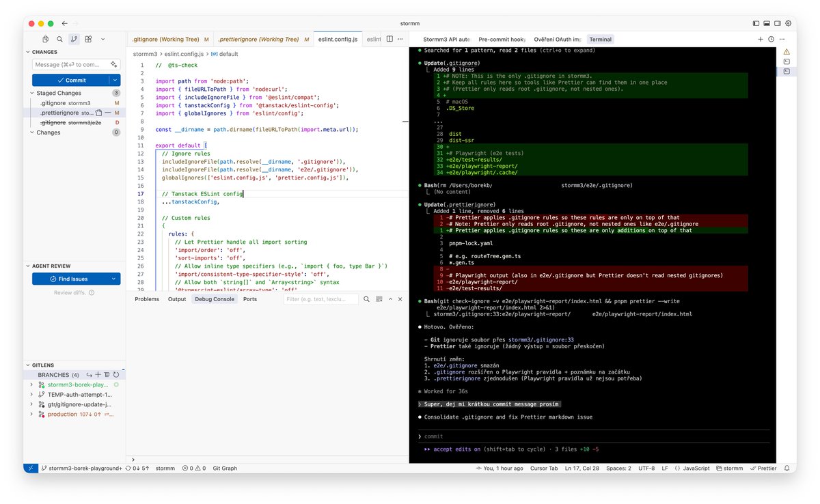Open help icon next to Review diffs

tap(92, 293)
